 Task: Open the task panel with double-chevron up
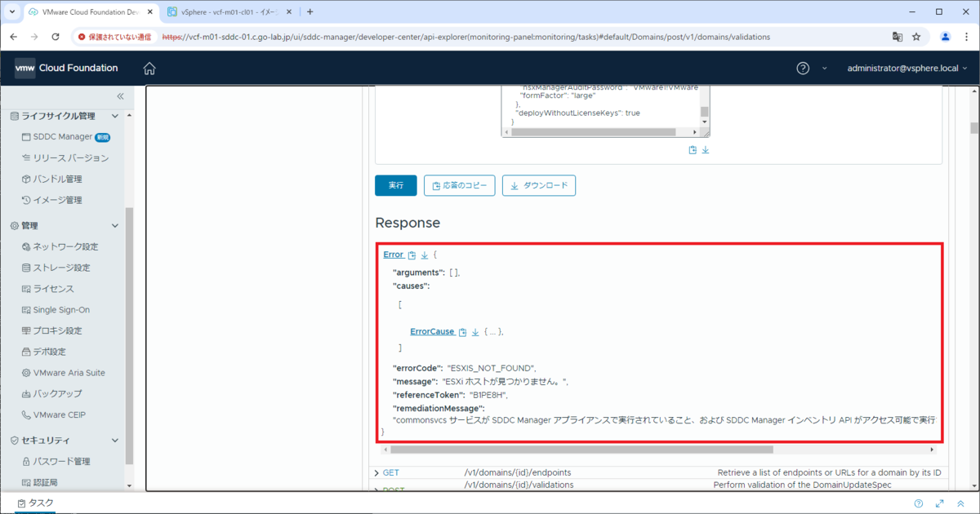960,503
